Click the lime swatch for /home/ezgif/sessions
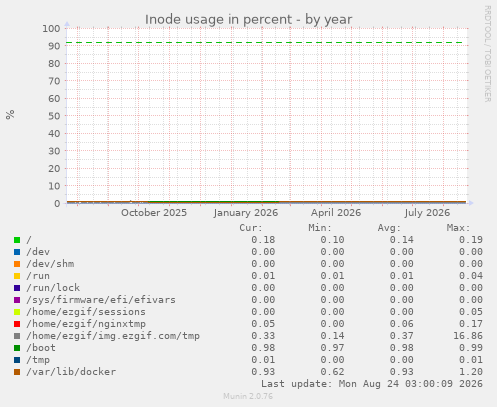Screen dimensions: 497x407 pos(17,312)
